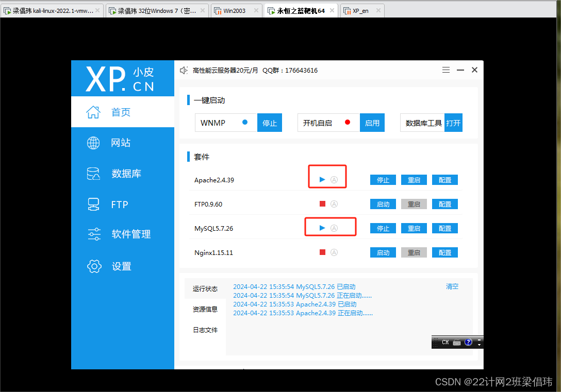The image size is (561, 392).
Task: Click MySQL5.7.26 running play indicator
Action: click(322, 228)
